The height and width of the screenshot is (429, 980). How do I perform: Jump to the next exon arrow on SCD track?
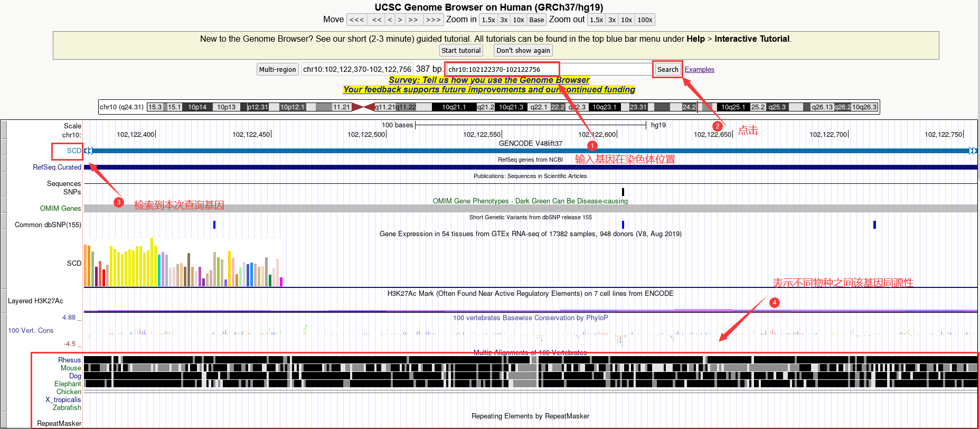[x=973, y=151]
